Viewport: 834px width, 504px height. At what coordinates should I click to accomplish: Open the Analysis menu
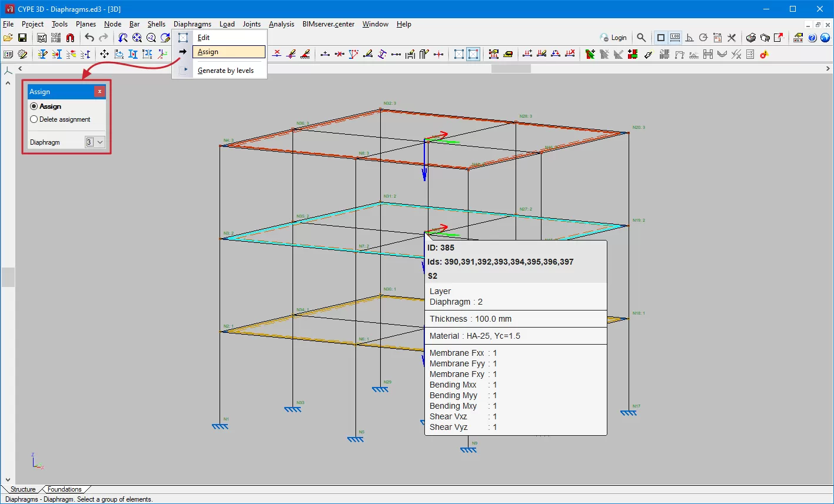click(281, 24)
